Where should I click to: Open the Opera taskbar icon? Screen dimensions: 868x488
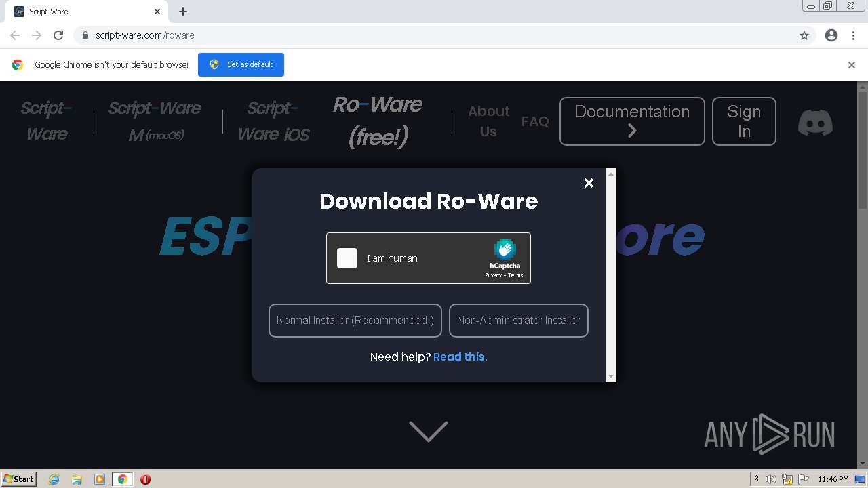tap(145, 479)
